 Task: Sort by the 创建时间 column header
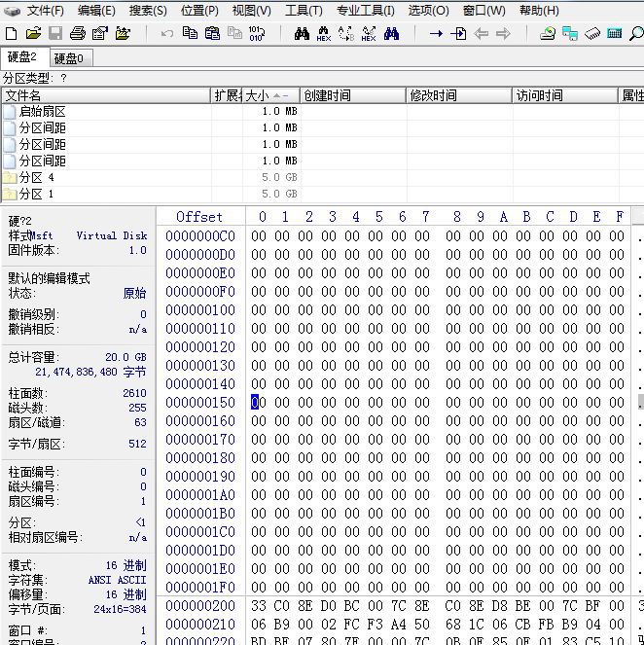[353, 95]
